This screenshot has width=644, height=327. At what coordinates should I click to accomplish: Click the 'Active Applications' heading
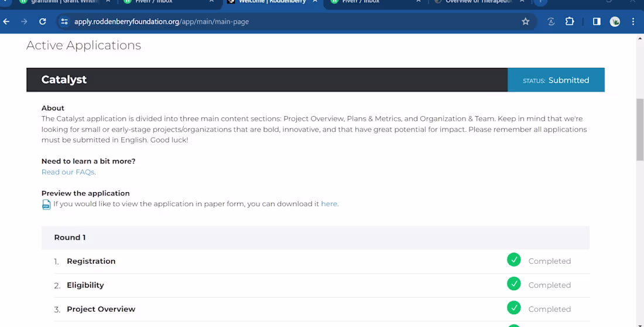tap(83, 45)
